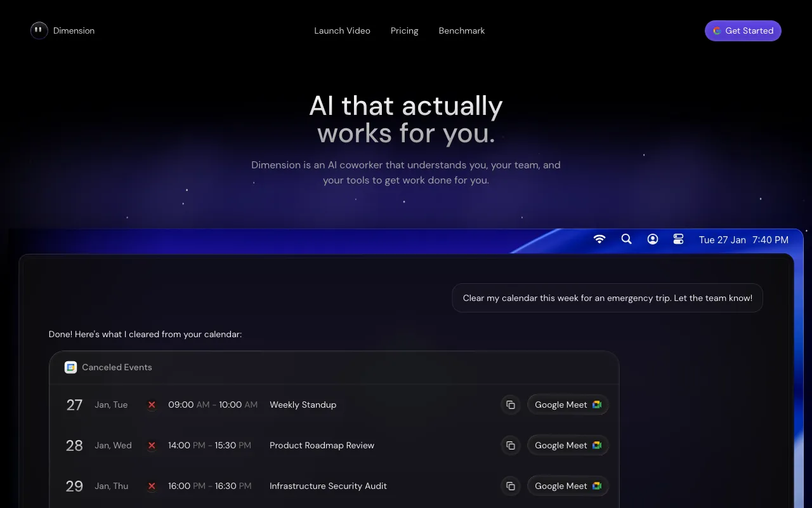The height and width of the screenshot is (508, 812).
Task: Click the Google Calendar icon beside Canceled Events
Action: 70,367
